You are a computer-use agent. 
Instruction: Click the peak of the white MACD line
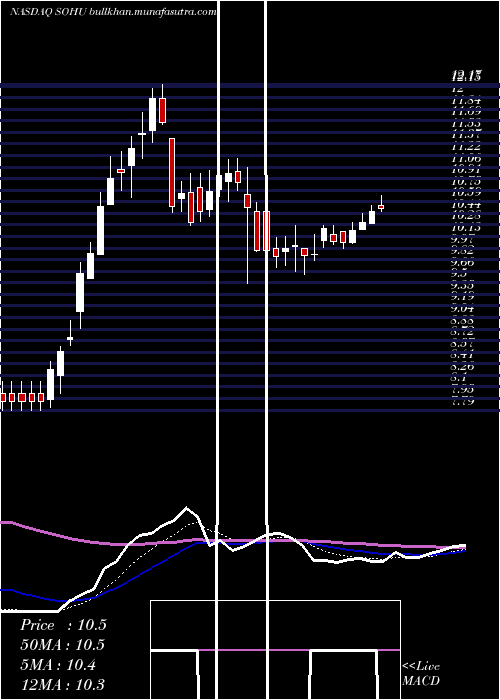tap(187, 508)
